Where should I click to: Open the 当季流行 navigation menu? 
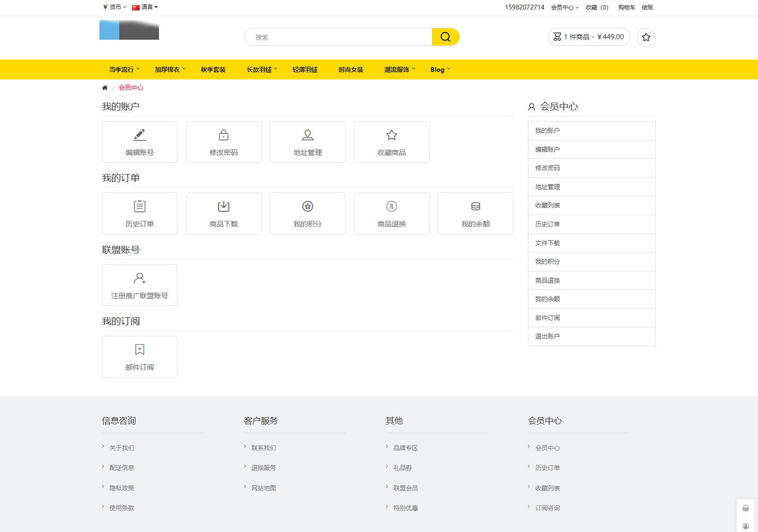[x=124, y=70]
